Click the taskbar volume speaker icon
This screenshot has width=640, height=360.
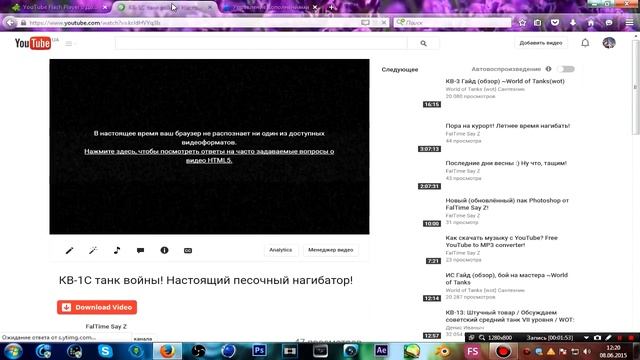[587, 351]
